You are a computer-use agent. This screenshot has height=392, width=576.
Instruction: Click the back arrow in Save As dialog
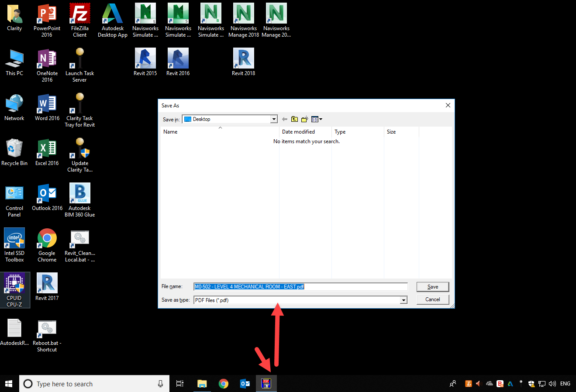(x=285, y=119)
